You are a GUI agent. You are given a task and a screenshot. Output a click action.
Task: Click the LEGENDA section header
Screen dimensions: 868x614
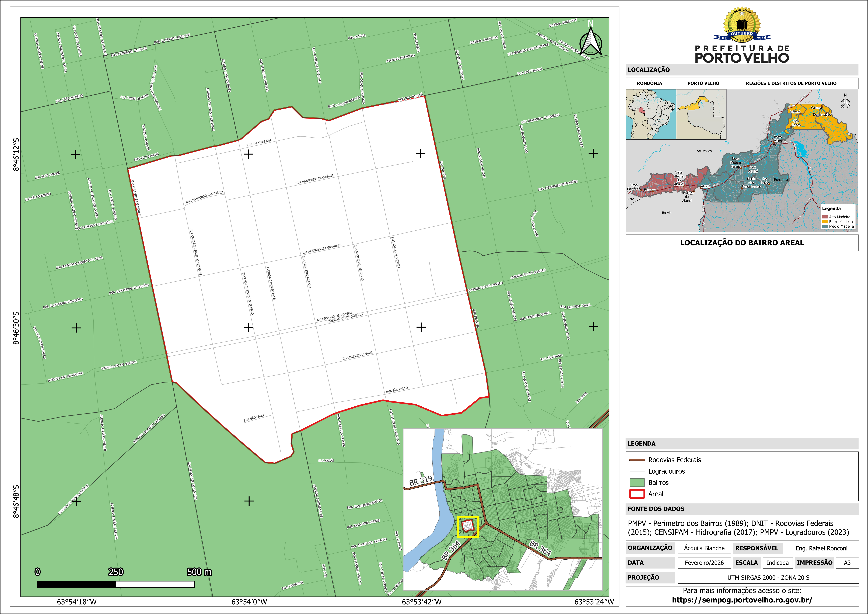coord(642,443)
